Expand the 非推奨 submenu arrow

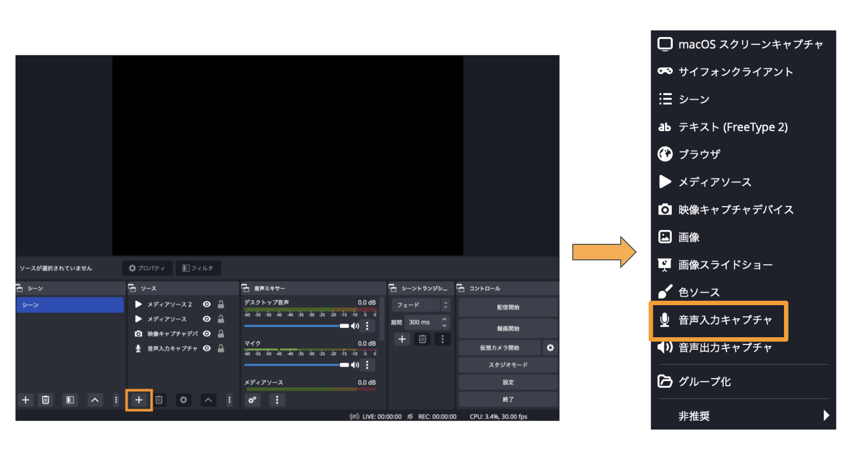826,416
